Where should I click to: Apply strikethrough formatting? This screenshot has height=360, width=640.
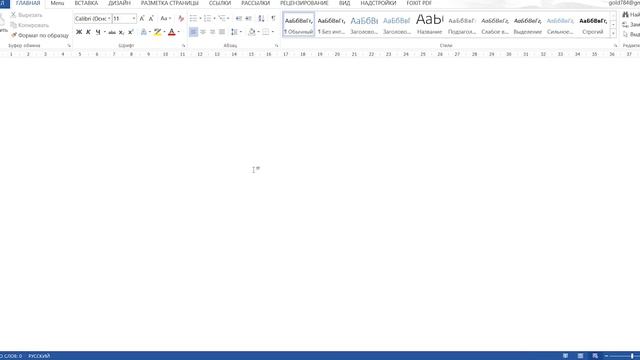[112, 32]
